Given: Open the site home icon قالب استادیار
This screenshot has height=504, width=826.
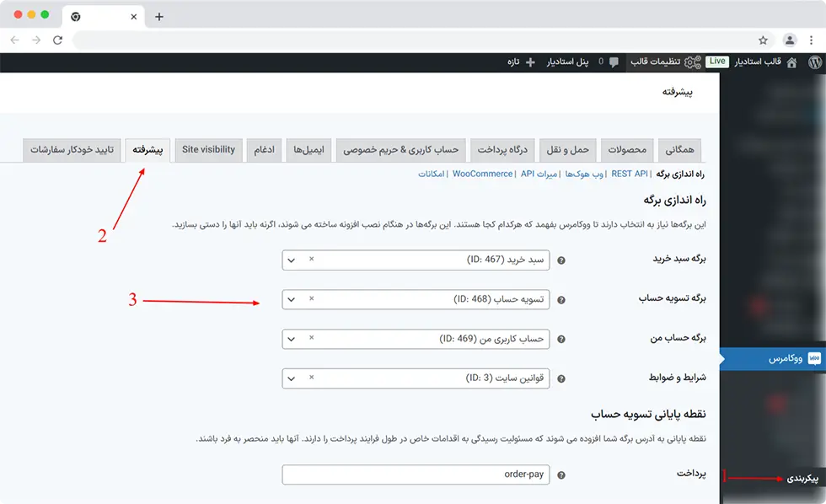Looking at the screenshot, I should click(x=791, y=62).
